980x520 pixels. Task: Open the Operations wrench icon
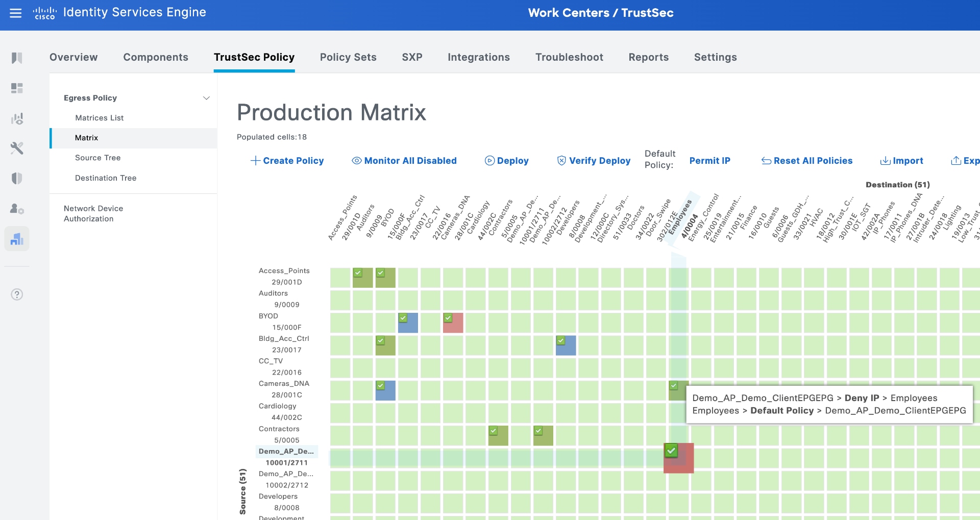[x=17, y=148]
